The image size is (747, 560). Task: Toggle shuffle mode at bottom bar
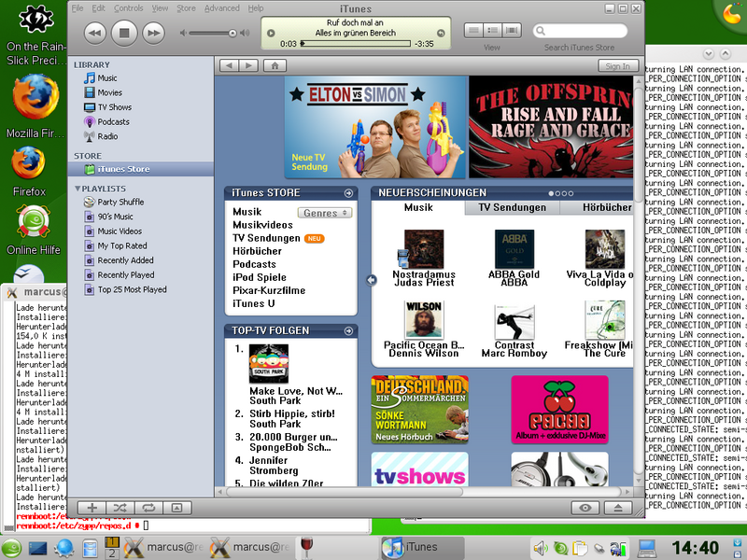coord(120,508)
